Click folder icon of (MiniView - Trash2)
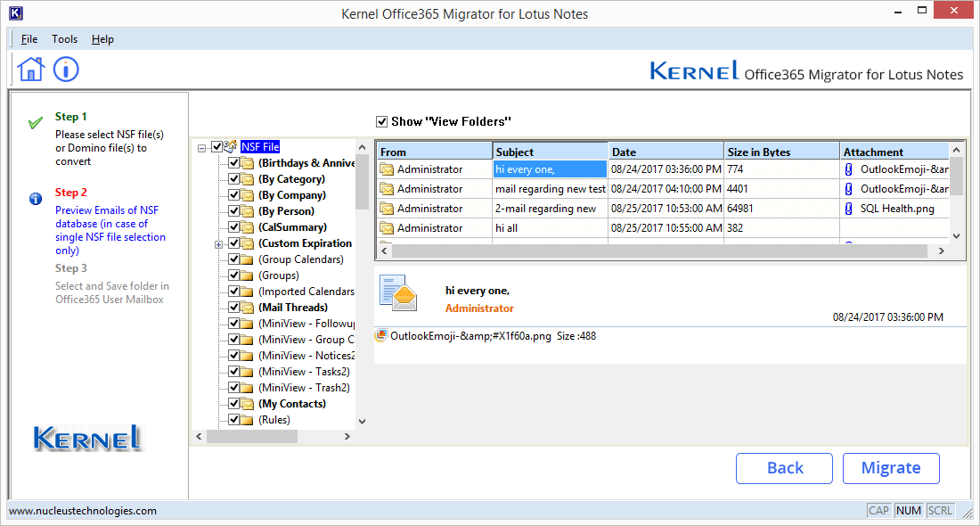This screenshot has width=980, height=526. pos(248,389)
